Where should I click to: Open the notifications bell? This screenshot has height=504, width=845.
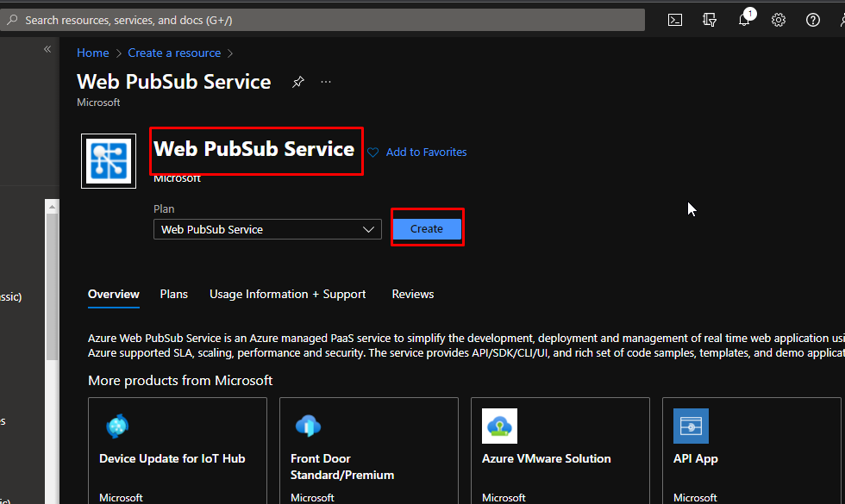(745, 20)
